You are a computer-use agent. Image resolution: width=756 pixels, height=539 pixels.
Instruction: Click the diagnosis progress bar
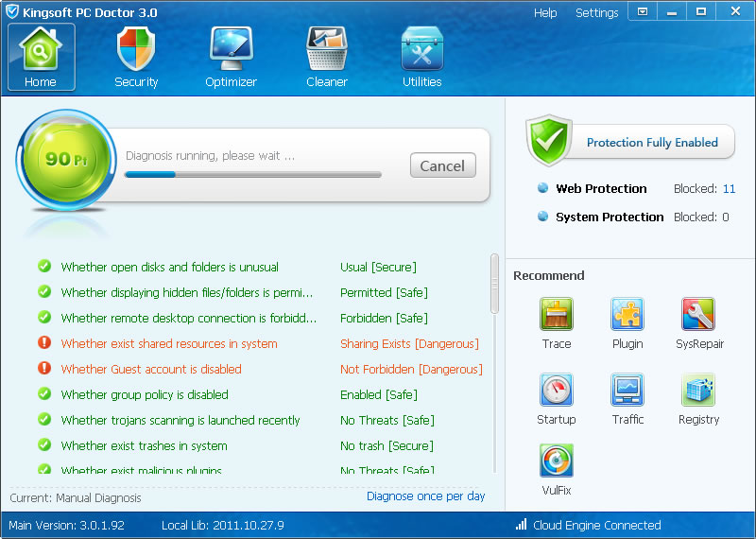click(x=253, y=175)
